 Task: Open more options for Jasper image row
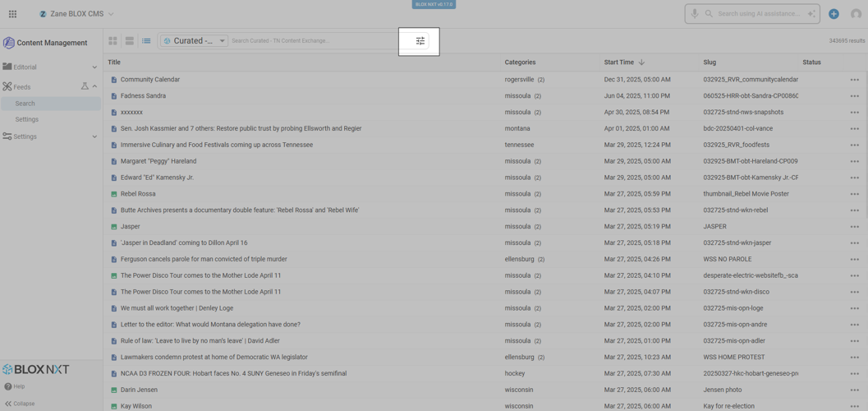tap(855, 227)
